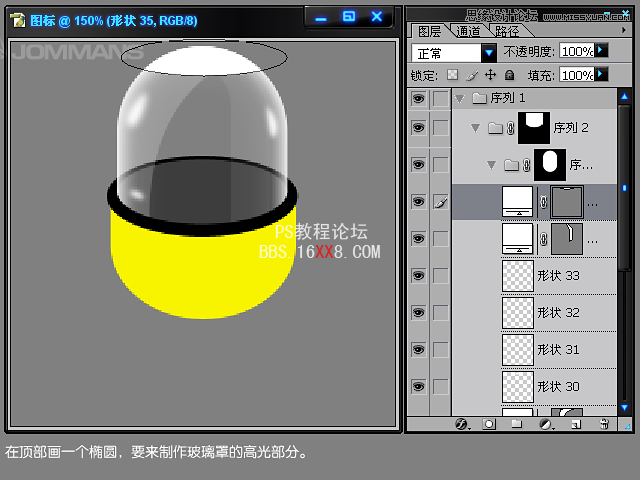Click the fill percentage field

(576, 75)
